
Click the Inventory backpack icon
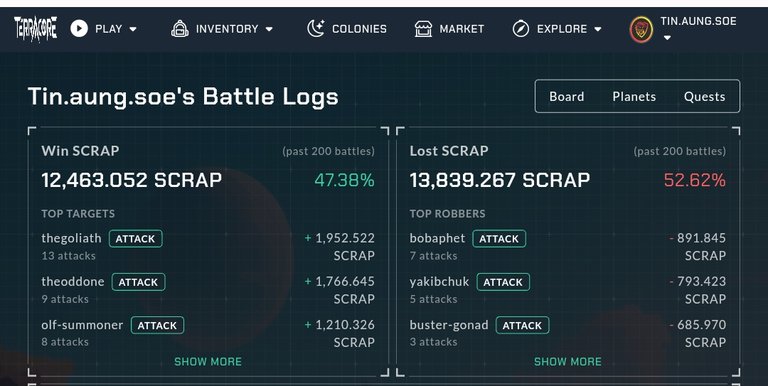click(x=180, y=29)
